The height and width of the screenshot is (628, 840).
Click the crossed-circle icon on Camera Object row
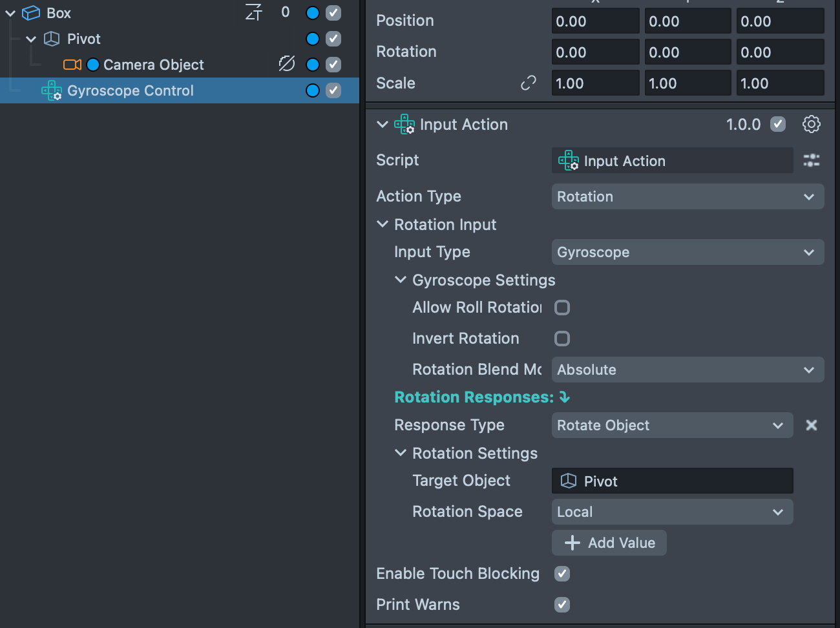click(x=286, y=64)
